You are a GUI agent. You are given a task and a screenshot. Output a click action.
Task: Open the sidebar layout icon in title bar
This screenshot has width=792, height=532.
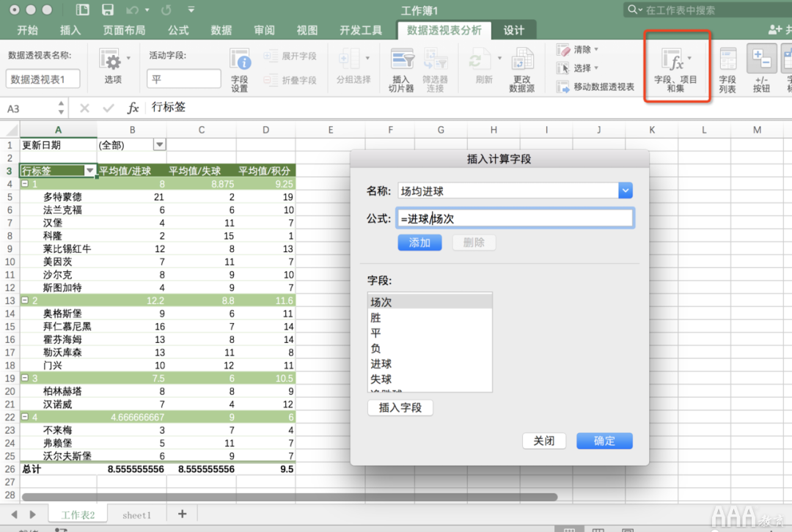click(82, 10)
